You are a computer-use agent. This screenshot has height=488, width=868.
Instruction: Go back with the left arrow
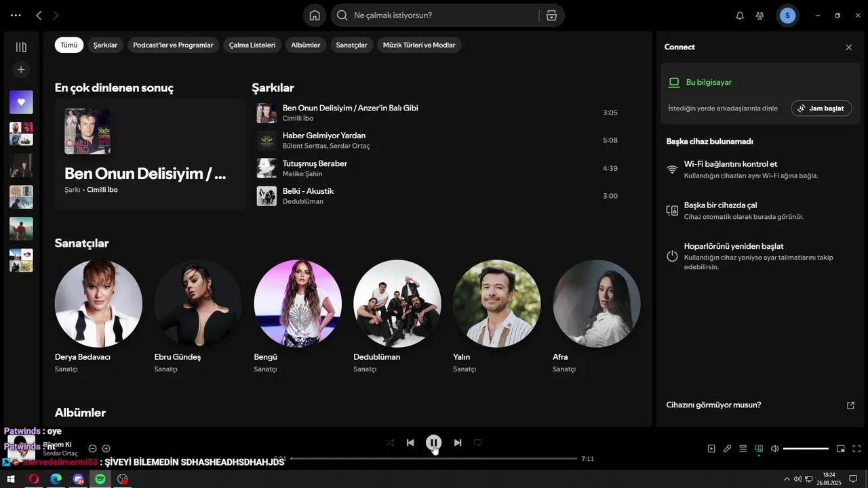39,15
